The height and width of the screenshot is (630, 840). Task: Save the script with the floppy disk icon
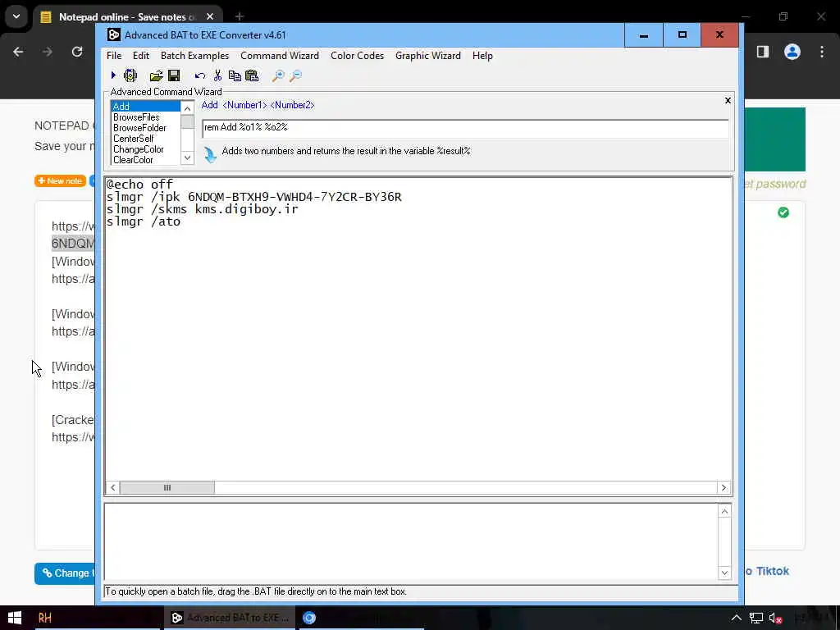tap(174, 75)
